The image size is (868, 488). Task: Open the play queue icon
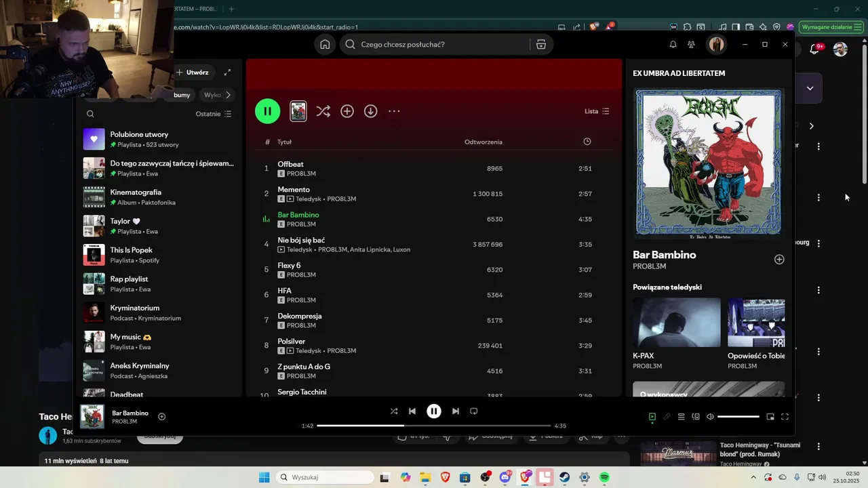click(681, 417)
